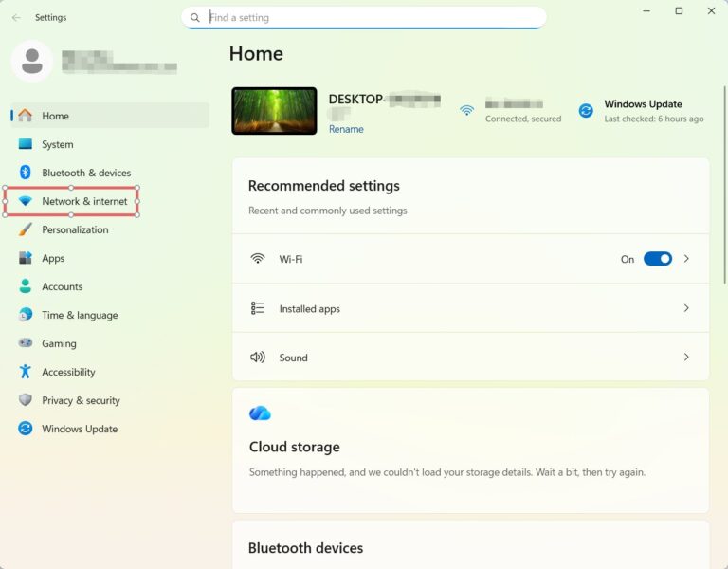Click the Last checked: 6 hours ago text
This screenshot has height=569, width=728.
654,119
